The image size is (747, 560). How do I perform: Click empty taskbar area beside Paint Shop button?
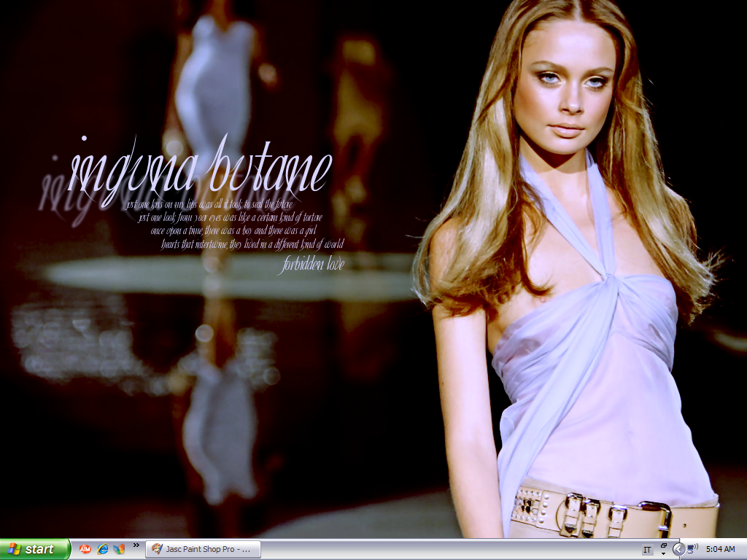(438, 549)
